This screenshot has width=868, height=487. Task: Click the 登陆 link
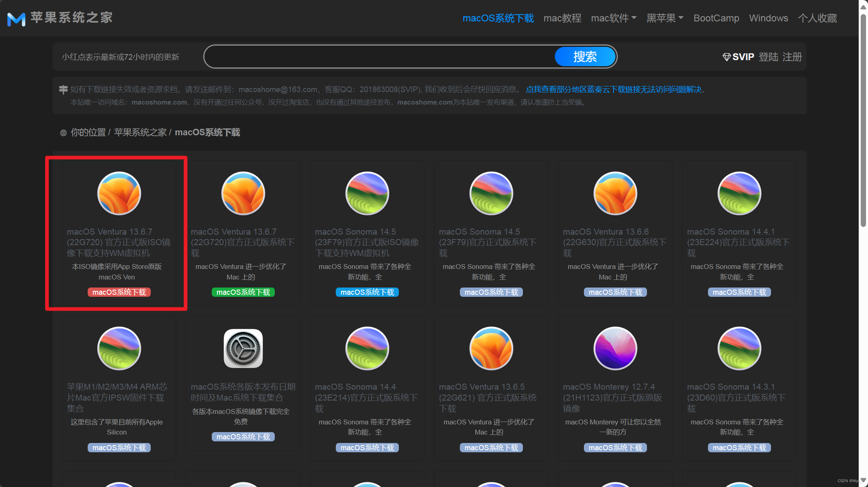pyautogui.click(x=769, y=57)
